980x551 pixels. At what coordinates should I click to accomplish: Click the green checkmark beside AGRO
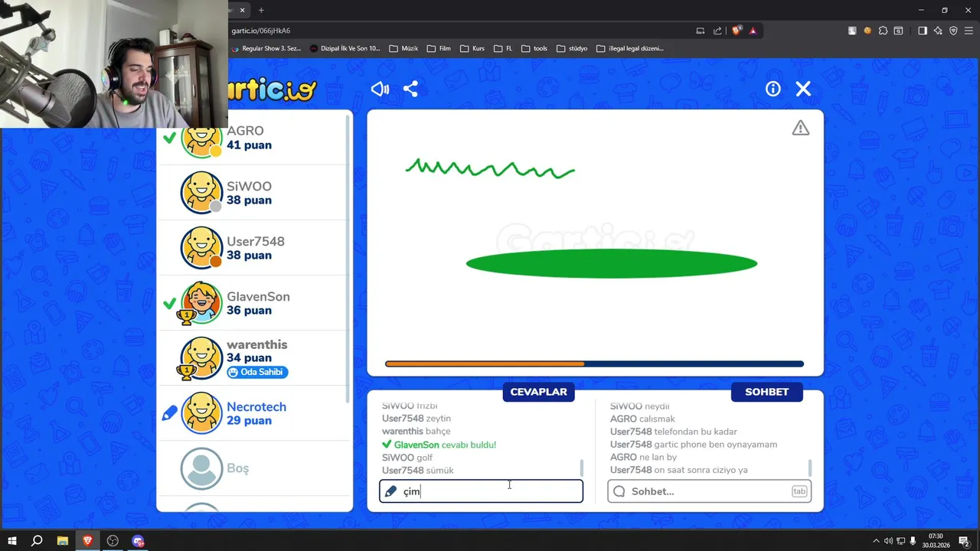tap(169, 138)
